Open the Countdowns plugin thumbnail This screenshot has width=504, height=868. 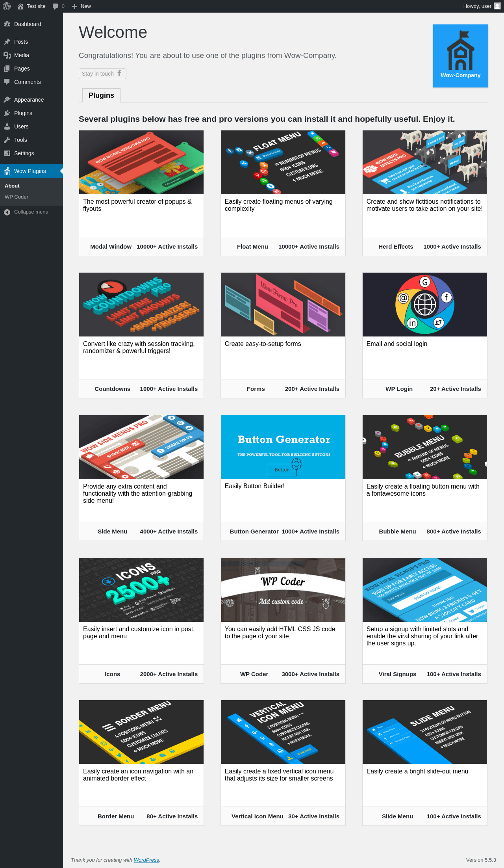141,305
